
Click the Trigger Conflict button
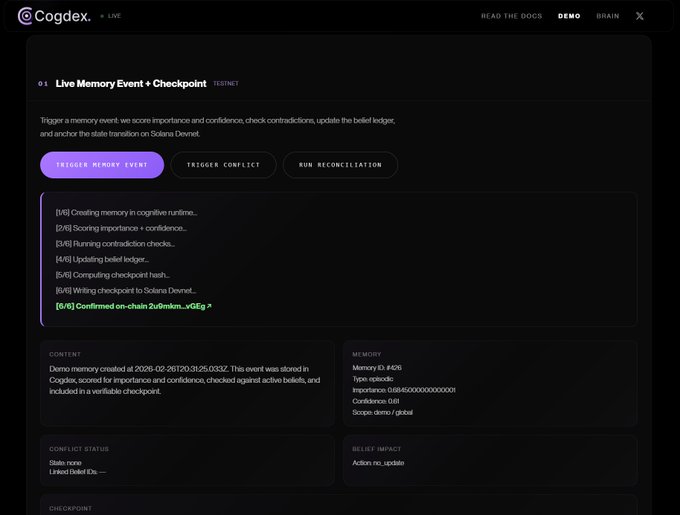coord(223,165)
